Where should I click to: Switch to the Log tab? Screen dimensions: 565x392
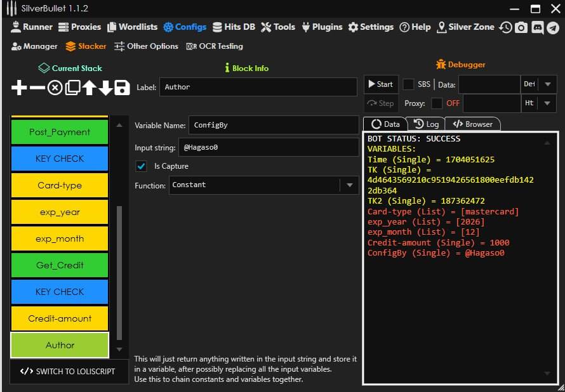click(426, 124)
